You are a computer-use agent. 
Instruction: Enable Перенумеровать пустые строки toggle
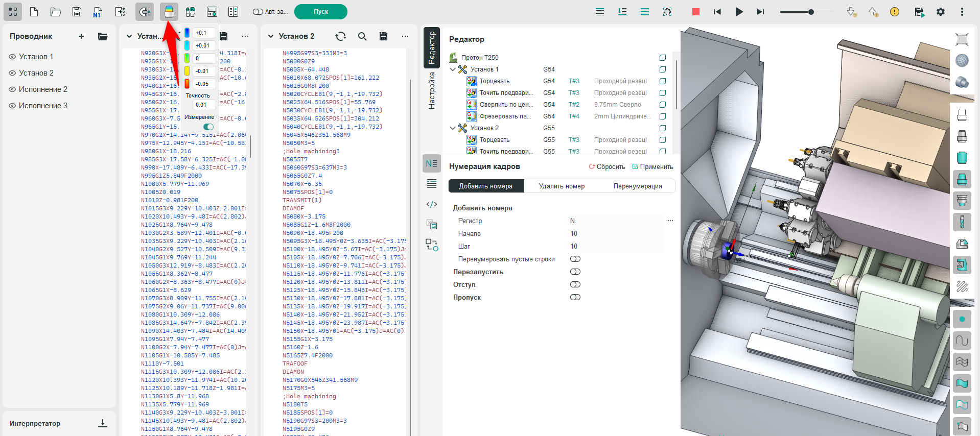click(x=575, y=259)
